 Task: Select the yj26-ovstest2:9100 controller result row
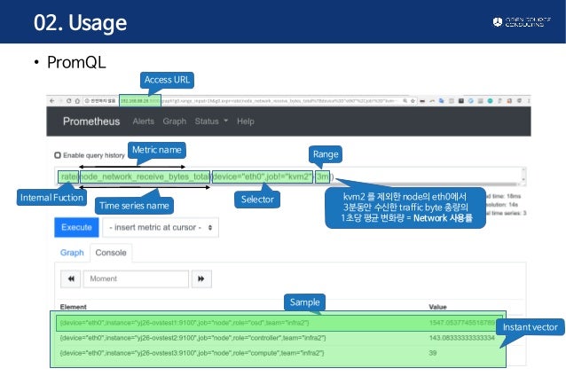point(279,338)
